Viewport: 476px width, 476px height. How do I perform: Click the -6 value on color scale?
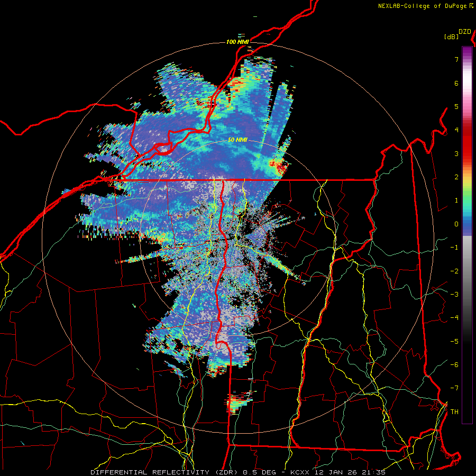454,365
